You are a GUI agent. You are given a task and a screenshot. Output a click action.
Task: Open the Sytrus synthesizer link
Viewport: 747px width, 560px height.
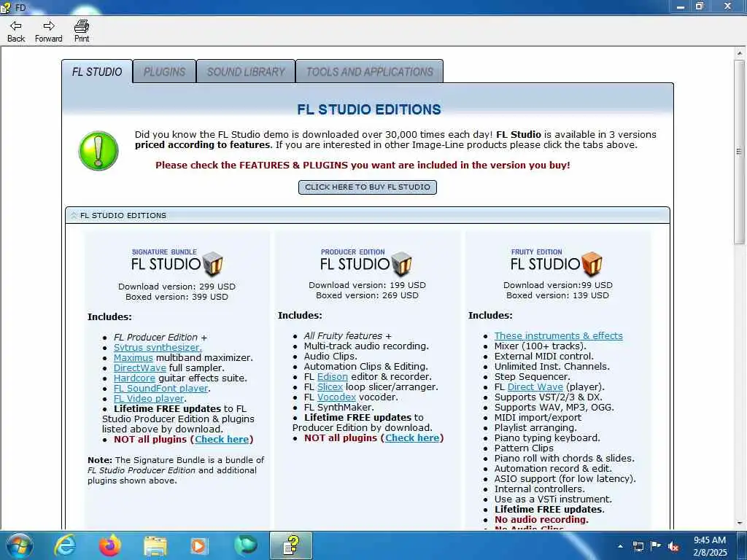point(158,348)
